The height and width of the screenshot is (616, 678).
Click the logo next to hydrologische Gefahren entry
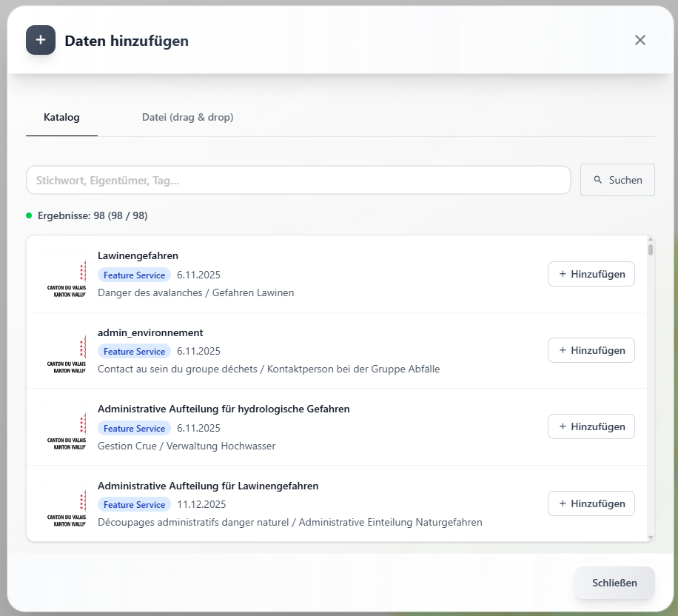tap(66, 429)
